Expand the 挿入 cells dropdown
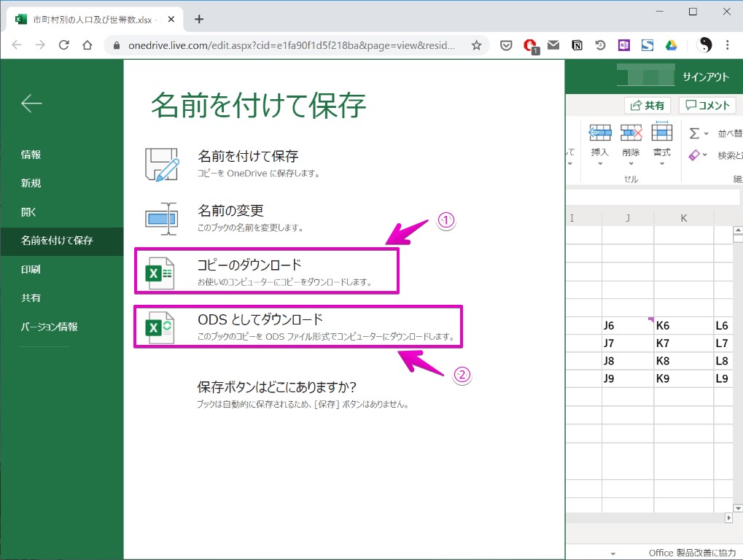Viewport: 743px width, 560px height. point(599,164)
